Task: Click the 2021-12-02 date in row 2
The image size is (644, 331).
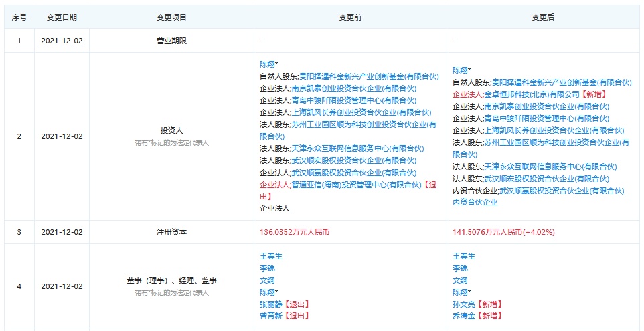Action: (62, 136)
